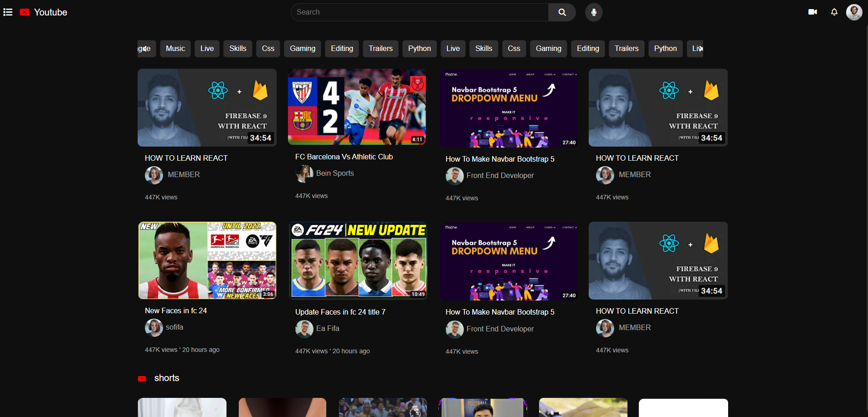The image size is (868, 417).
Task: Click inside the Search input field
Action: [x=419, y=12]
